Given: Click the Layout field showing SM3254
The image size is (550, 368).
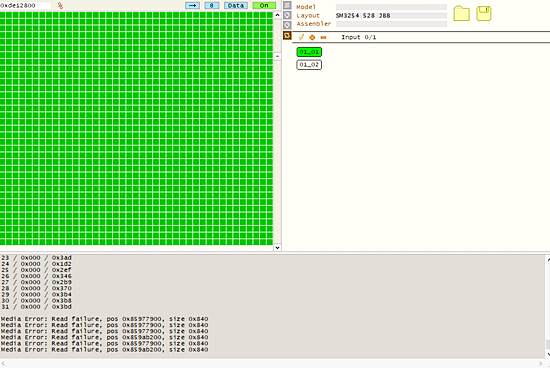Looking at the screenshot, I should tap(391, 15).
